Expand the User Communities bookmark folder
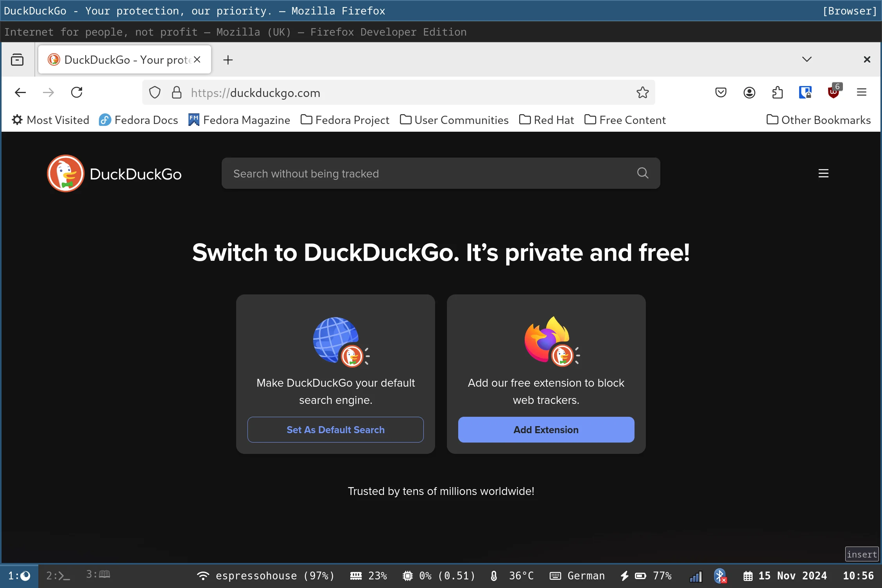 click(454, 120)
